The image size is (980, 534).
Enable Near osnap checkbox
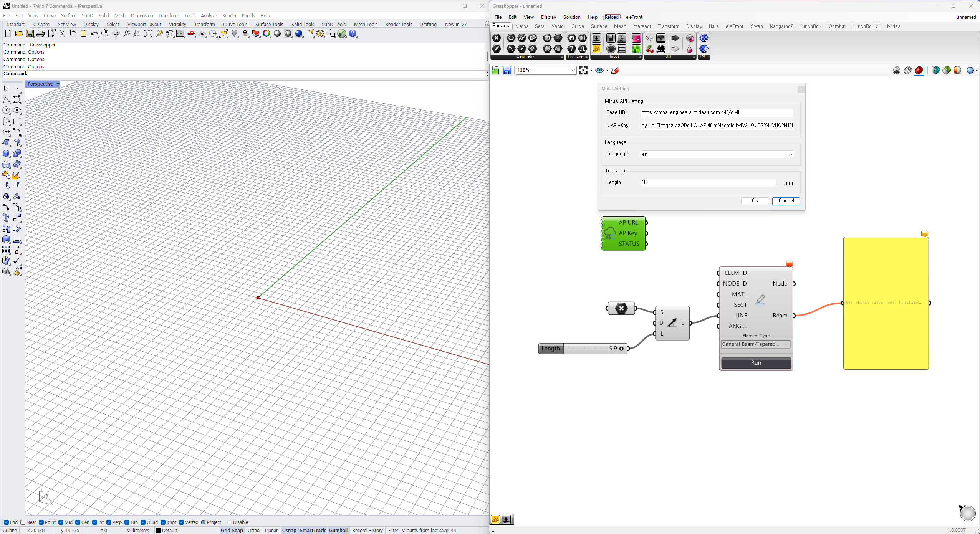[23, 522]
